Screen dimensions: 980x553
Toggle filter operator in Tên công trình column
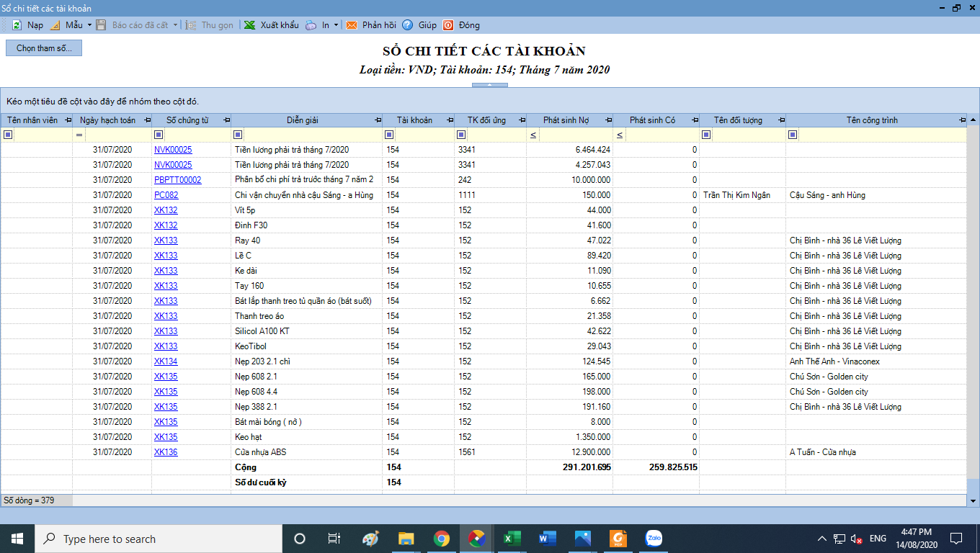pos(793,135)
